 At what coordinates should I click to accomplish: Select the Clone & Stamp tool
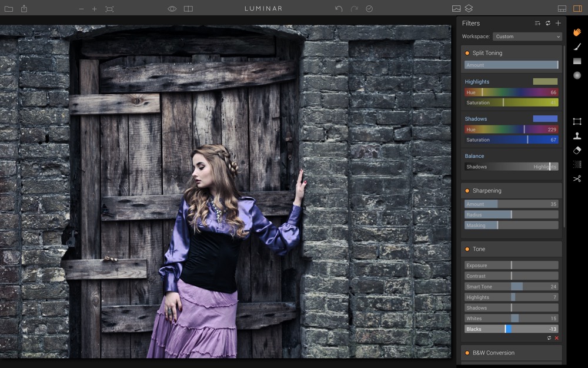pyautogui.click(x=577, y=136)
